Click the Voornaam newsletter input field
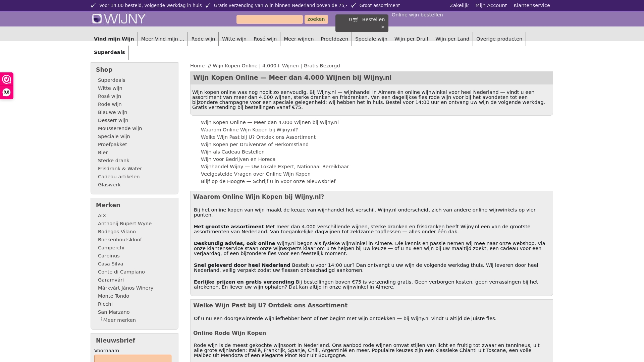 133,358
